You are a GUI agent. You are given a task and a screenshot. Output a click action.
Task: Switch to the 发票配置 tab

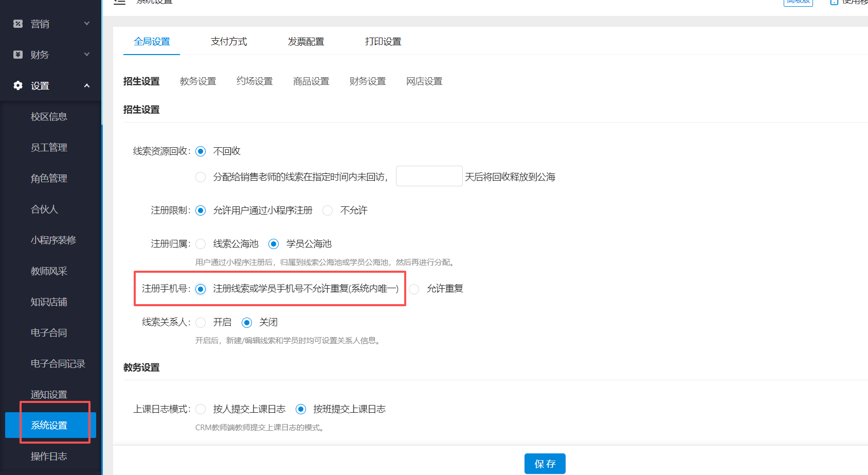pyautogui.click(x=306, y=41)
